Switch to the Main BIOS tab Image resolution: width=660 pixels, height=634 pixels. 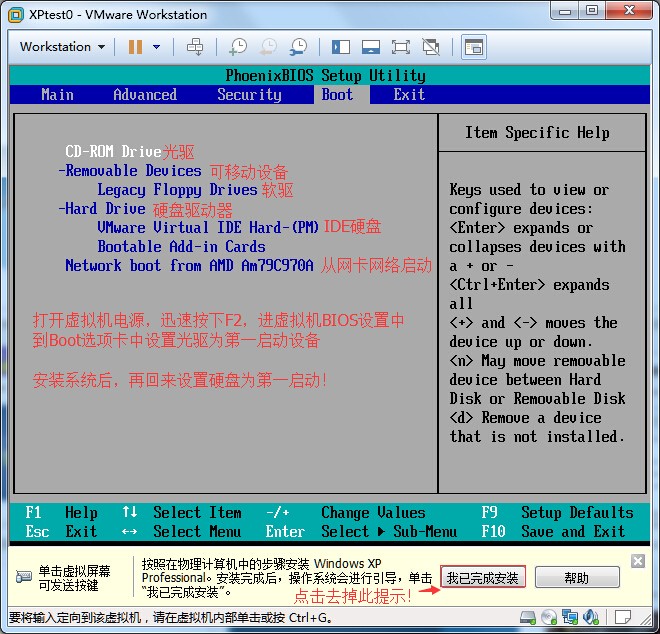[x=57, y=94]
